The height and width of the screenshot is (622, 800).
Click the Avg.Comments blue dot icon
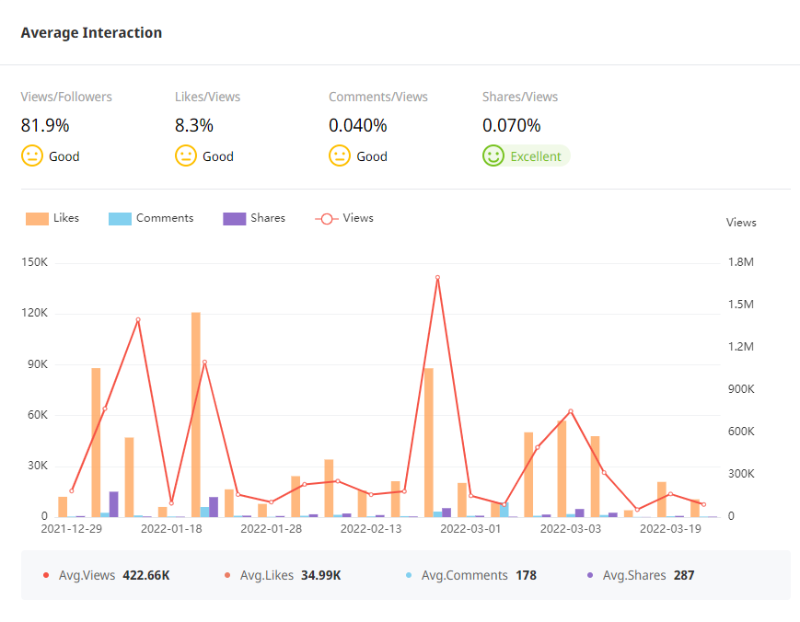tap(409, 575)
